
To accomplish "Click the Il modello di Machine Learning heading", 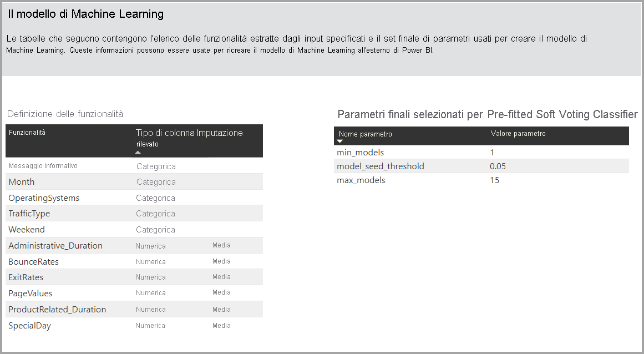I will click(x=86, y=14).
